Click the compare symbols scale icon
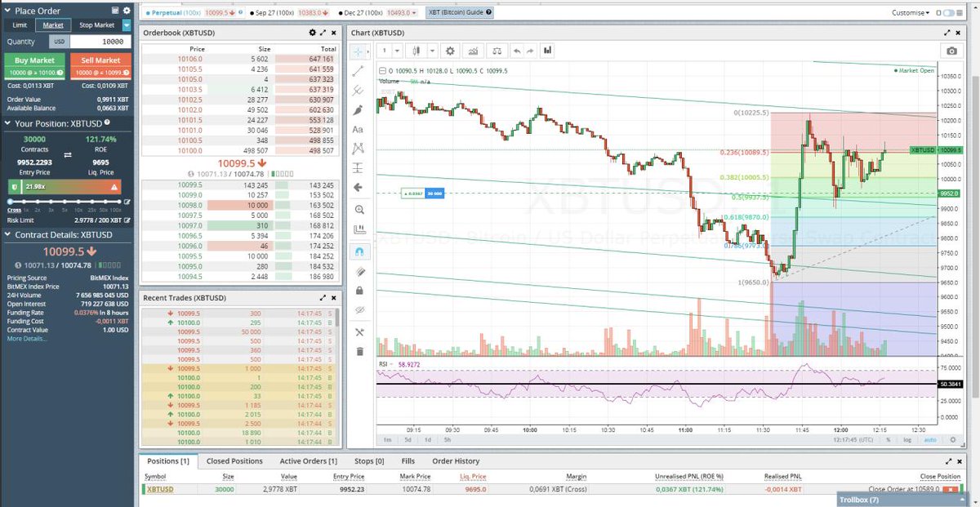Screen dimensions: 980x507 click(x=497, y=51)
